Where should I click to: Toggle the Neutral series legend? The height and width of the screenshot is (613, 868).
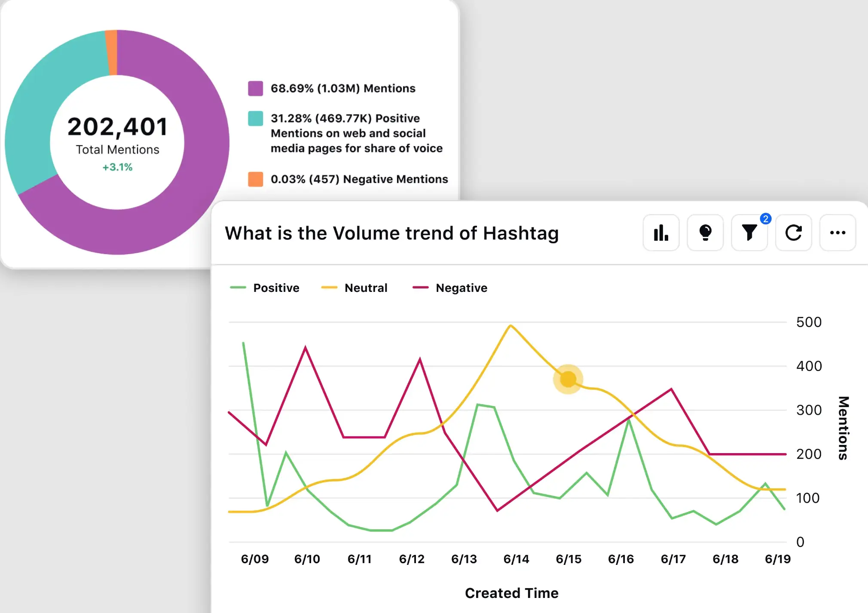(365, 288)
